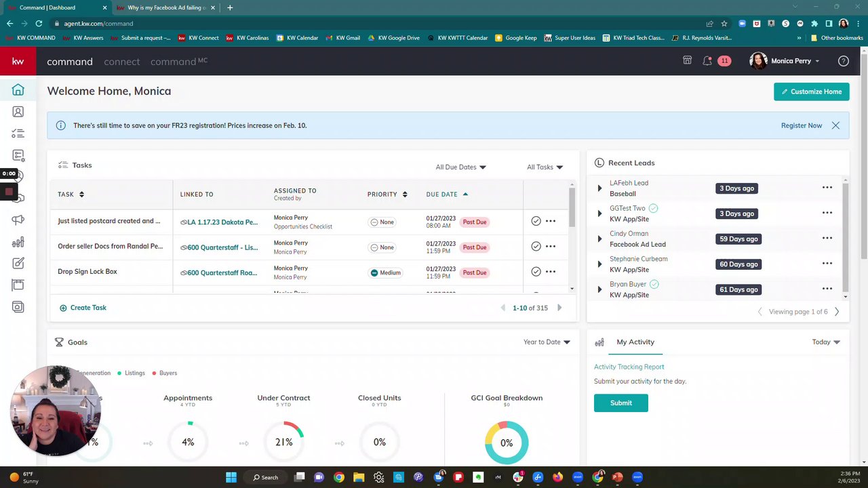Expand the GGTest Two lead row
The height and width of the screenshot is (488, 868).
point(599,213)
